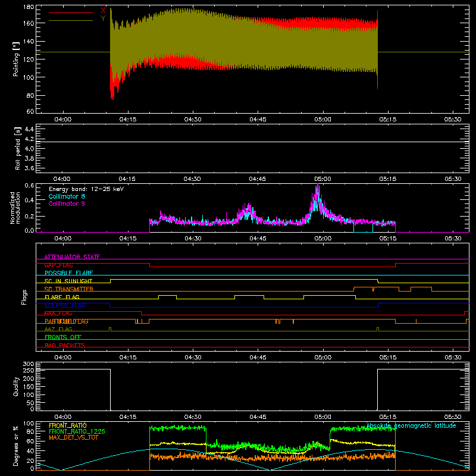Click the 50 tick on Quality axis
This screenshot has width=476, height=476.
[30, 403]
